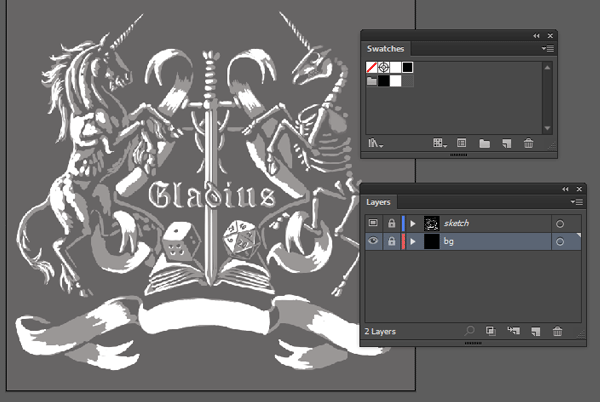Open the Swatch Libraries menu

375,143
